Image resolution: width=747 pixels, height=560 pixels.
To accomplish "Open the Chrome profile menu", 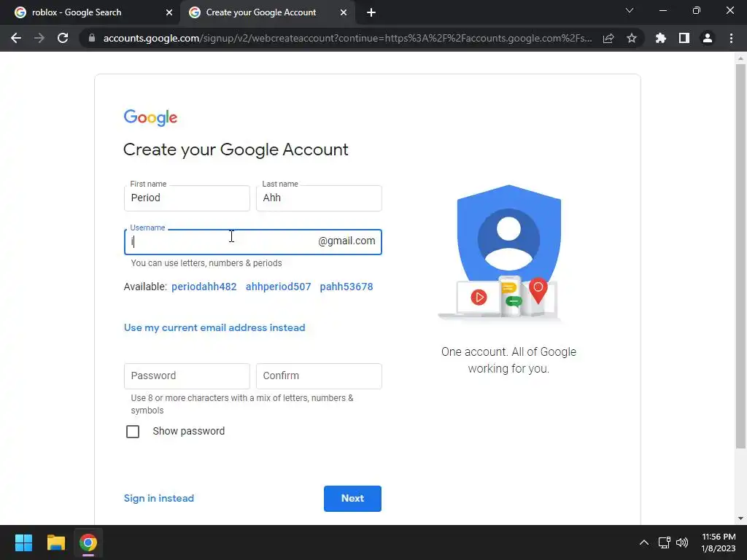I will tap(708, 38).
